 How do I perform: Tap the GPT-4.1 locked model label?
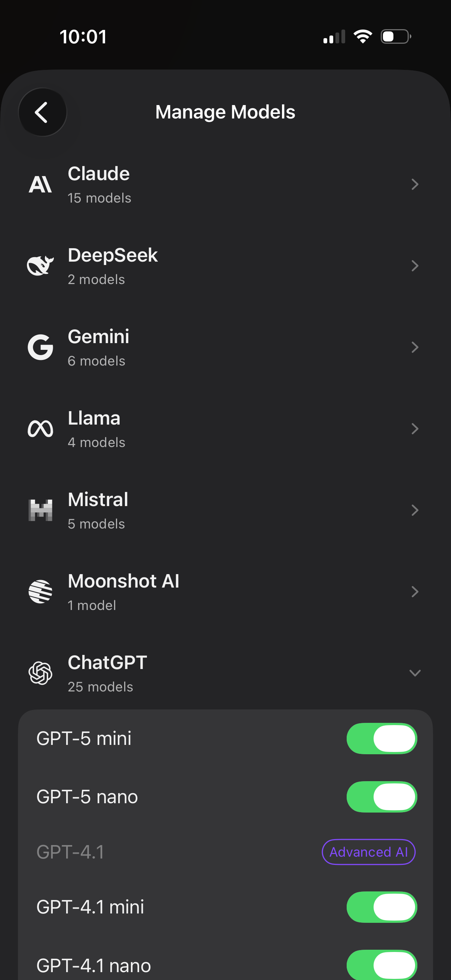pyautogui.click(x=70, y=852)
